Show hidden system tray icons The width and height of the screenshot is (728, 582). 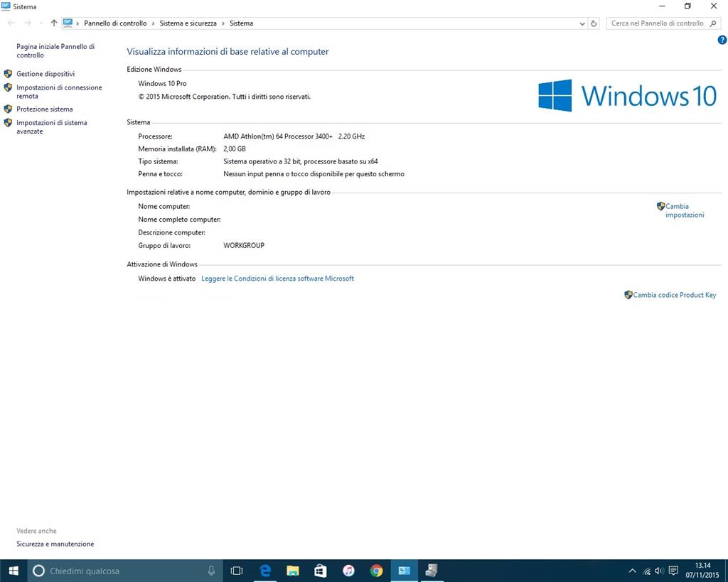[632, 571]
